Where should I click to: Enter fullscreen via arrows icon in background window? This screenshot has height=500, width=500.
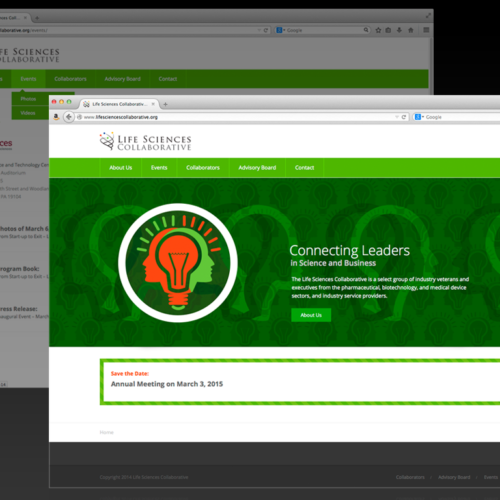(x=428, y=15)
